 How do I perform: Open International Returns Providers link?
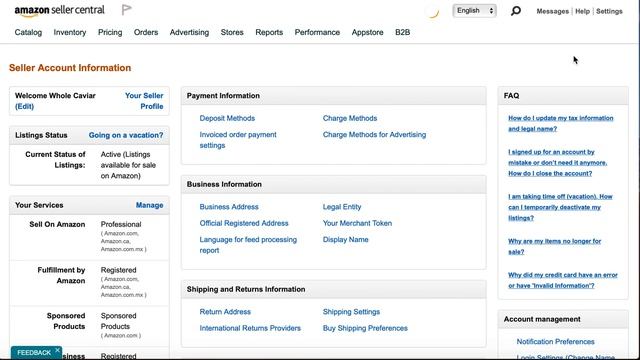250,328
